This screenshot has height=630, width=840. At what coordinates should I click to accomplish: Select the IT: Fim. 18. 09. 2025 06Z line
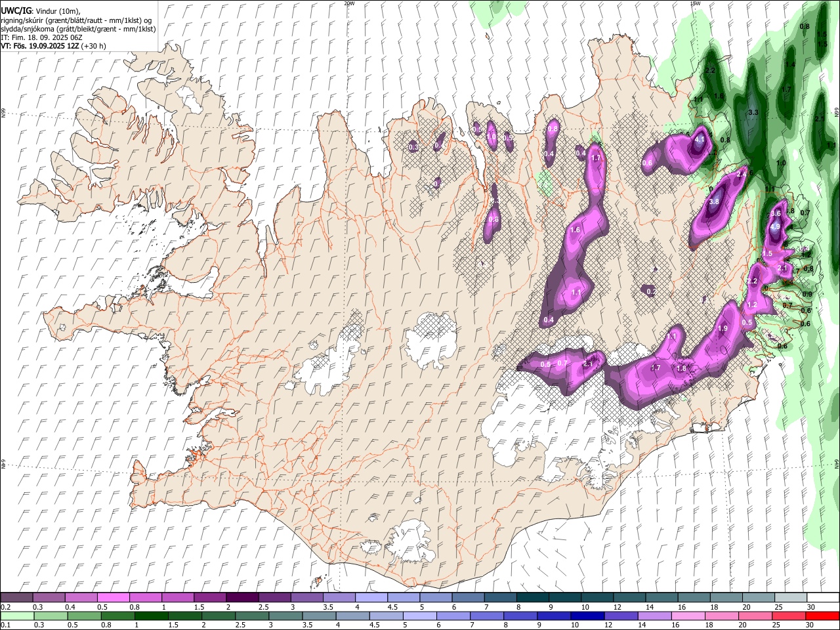(41, 37)
